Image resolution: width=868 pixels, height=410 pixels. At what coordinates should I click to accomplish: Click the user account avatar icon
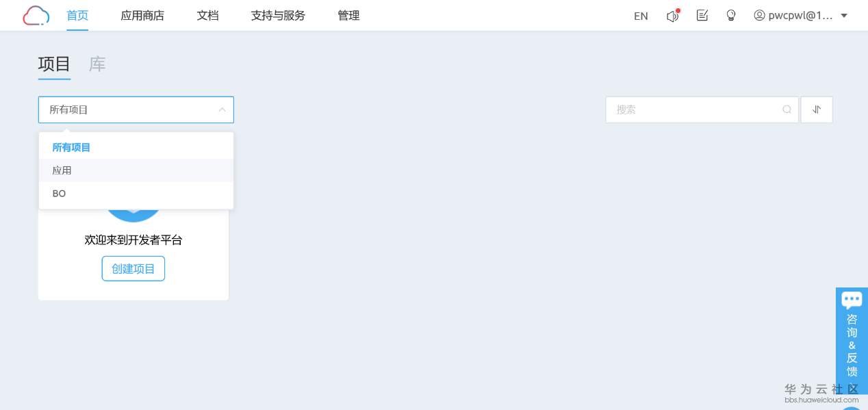(x=759, y=15)
